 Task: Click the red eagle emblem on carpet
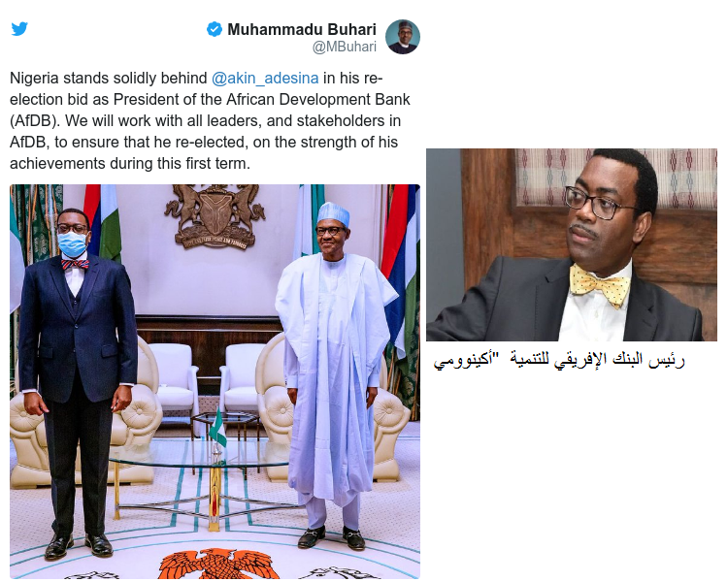214,564
